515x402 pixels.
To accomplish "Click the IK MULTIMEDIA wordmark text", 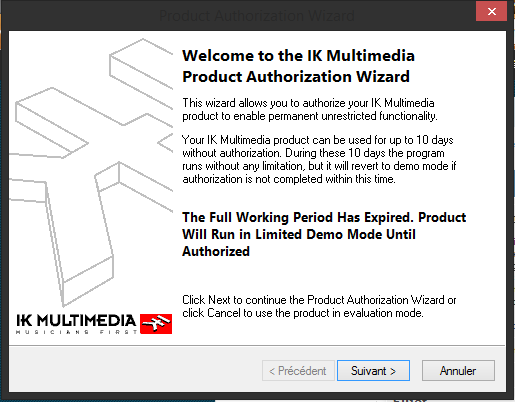I will [76, 321].
